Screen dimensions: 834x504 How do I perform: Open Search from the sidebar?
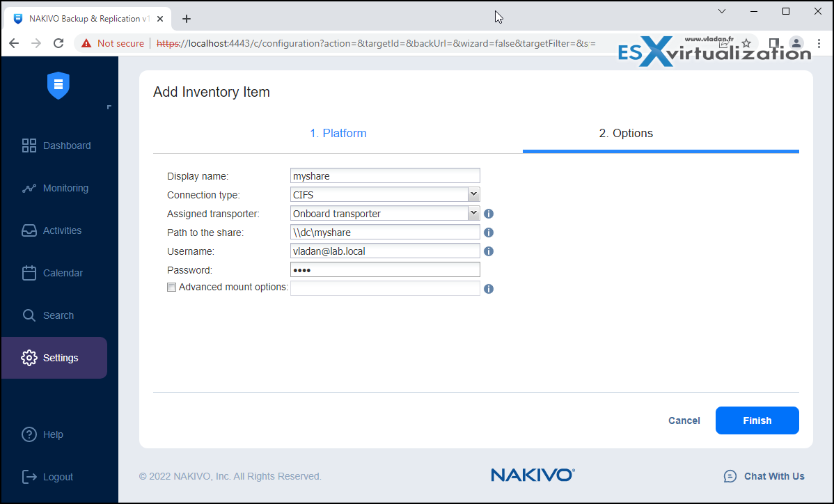[48, 316]
